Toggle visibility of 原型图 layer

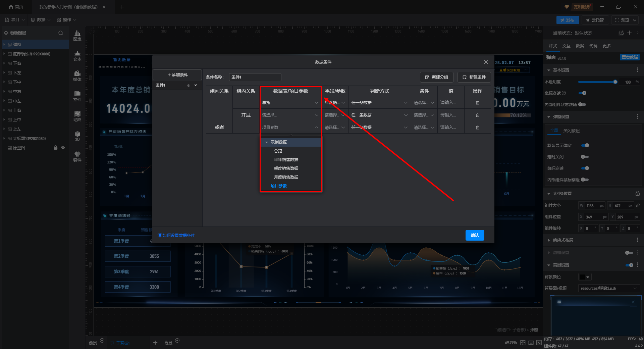[63, 148]
